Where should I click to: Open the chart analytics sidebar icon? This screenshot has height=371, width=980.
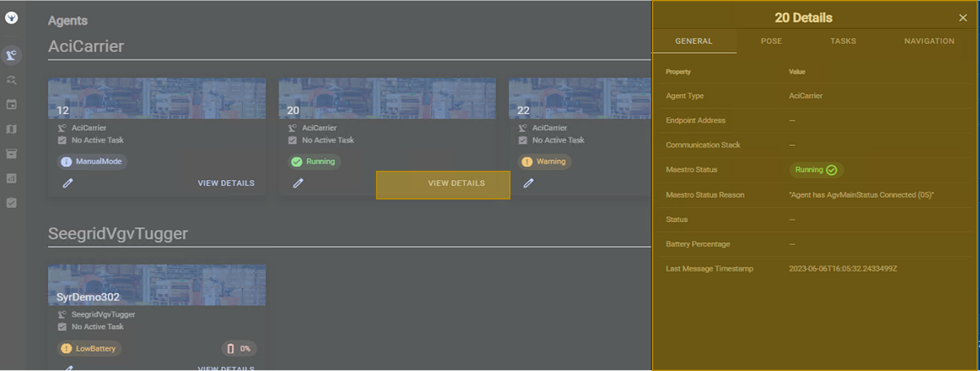tap(11, 178)
